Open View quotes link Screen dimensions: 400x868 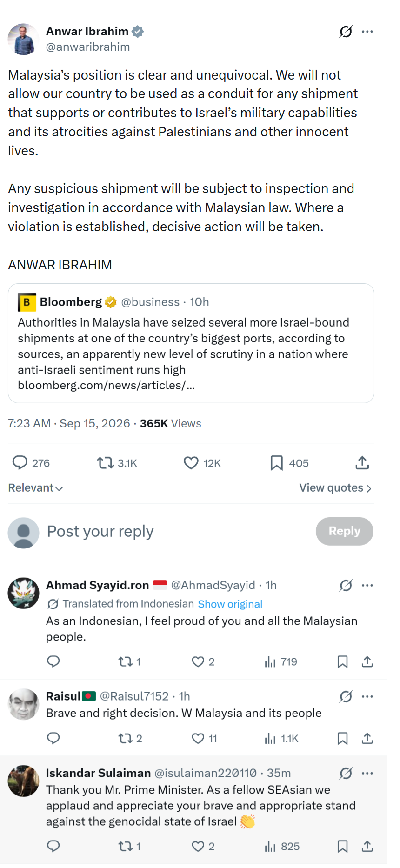pos(335,488)
